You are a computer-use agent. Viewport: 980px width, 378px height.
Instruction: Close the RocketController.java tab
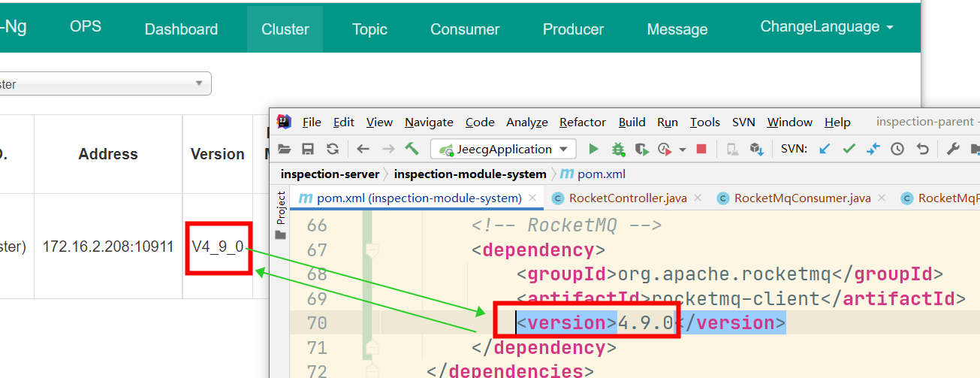click(x=697, y=198)
